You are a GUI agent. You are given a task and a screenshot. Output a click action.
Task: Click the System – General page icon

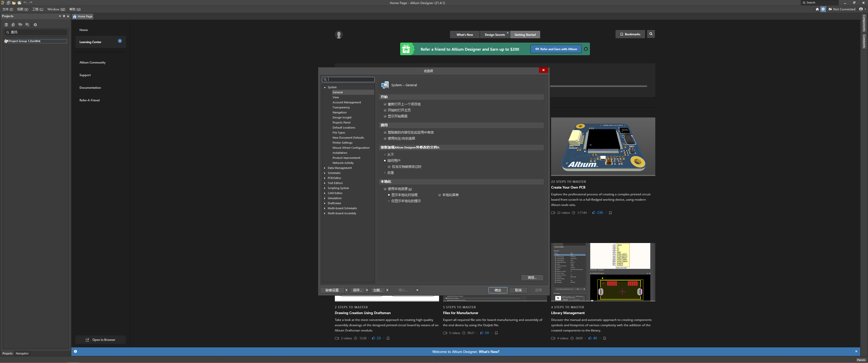tap(385, 85)
